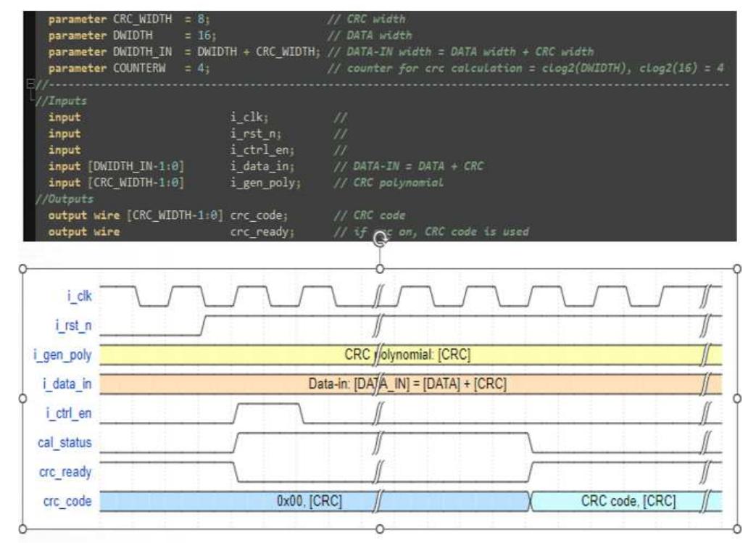Click the i_ctrl_en signal label in waveform
This screenshot has width=756, height=543.
click(68, 413)
